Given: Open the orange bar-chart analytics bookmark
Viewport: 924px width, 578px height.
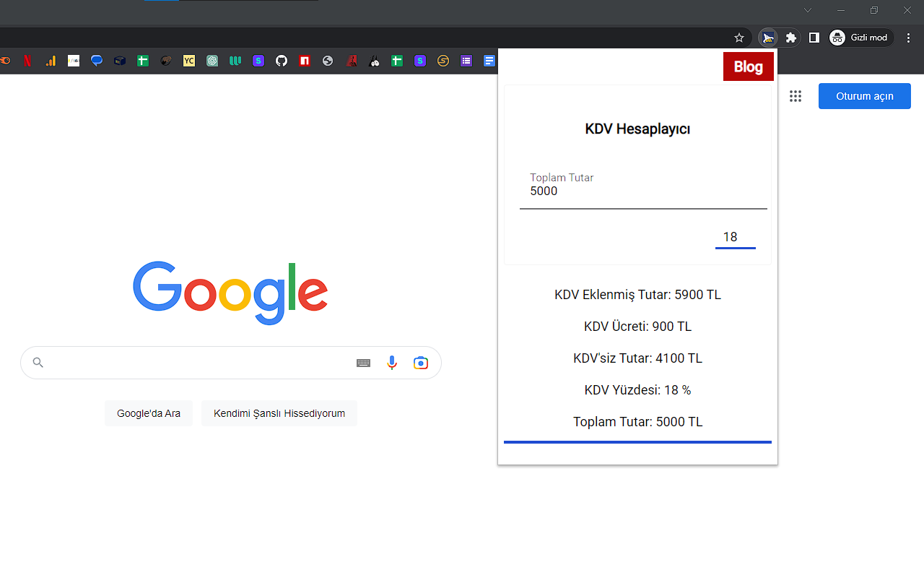Looking at the screenshot, I should coord(51,61).
